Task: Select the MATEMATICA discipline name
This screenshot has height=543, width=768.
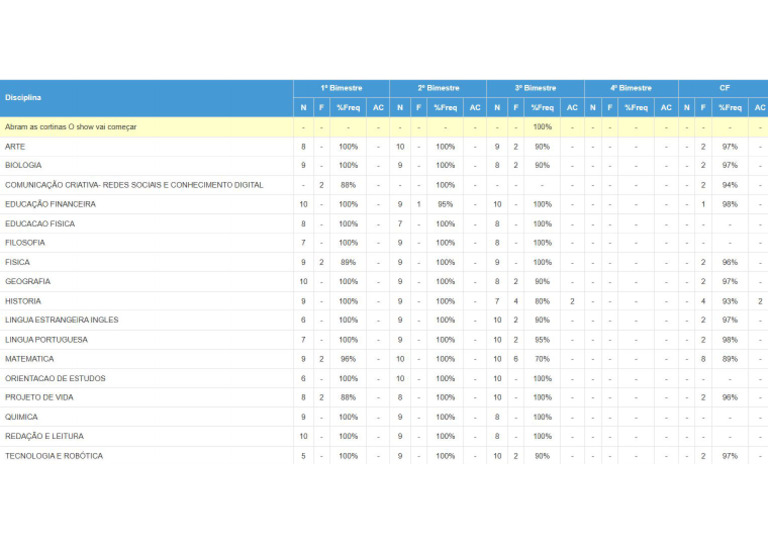Action: [x=30, y=359]
